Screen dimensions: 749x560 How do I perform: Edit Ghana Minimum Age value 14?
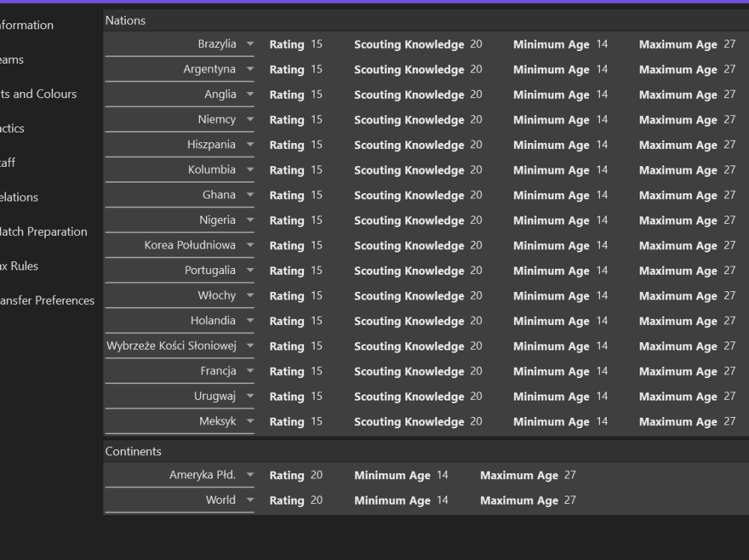tap(602, 195)
